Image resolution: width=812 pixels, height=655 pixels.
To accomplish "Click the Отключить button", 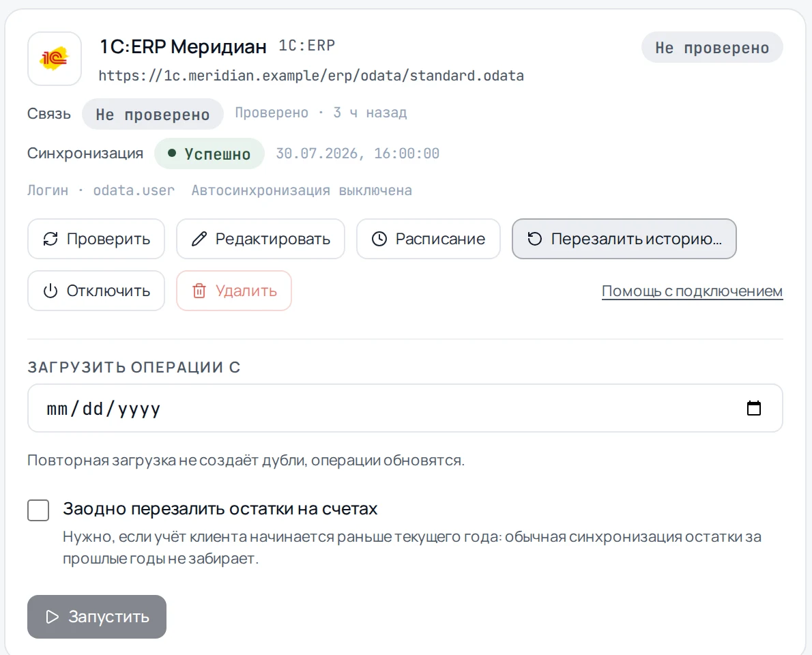I will pos(96,291).
